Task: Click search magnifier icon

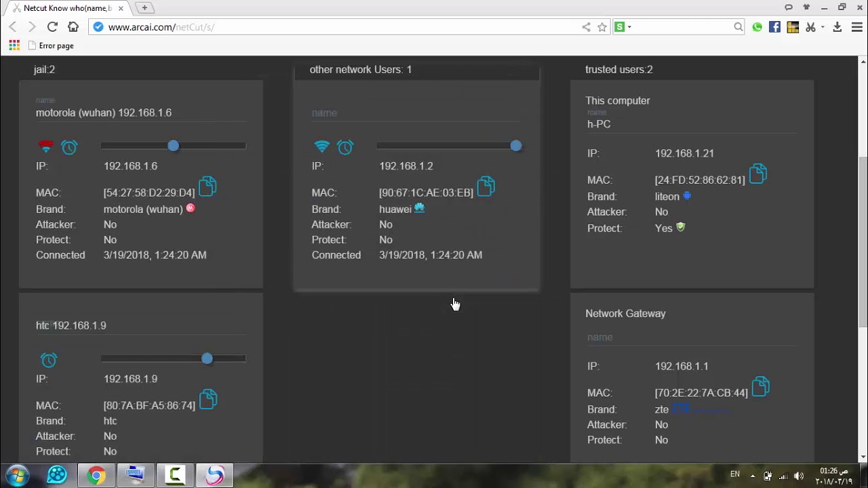Action: (x=738, y=27)
